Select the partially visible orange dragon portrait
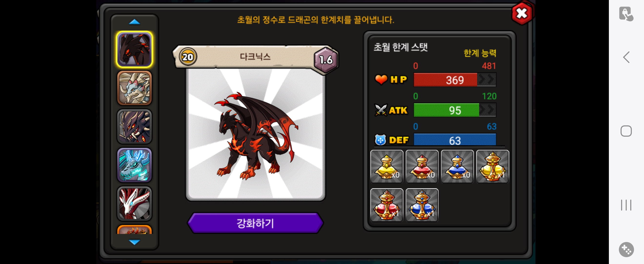This screenshot has height=264, width=644. 134,230
